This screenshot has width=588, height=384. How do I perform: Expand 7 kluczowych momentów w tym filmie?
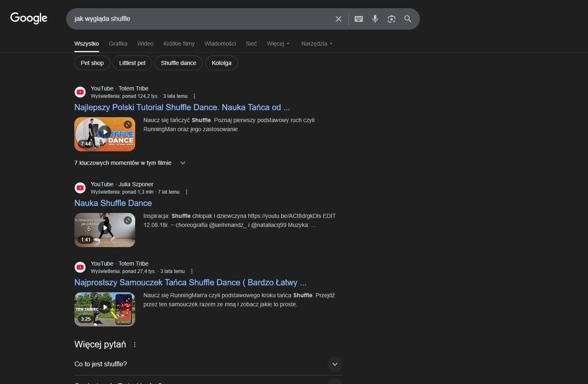click(x=183, y=163)
